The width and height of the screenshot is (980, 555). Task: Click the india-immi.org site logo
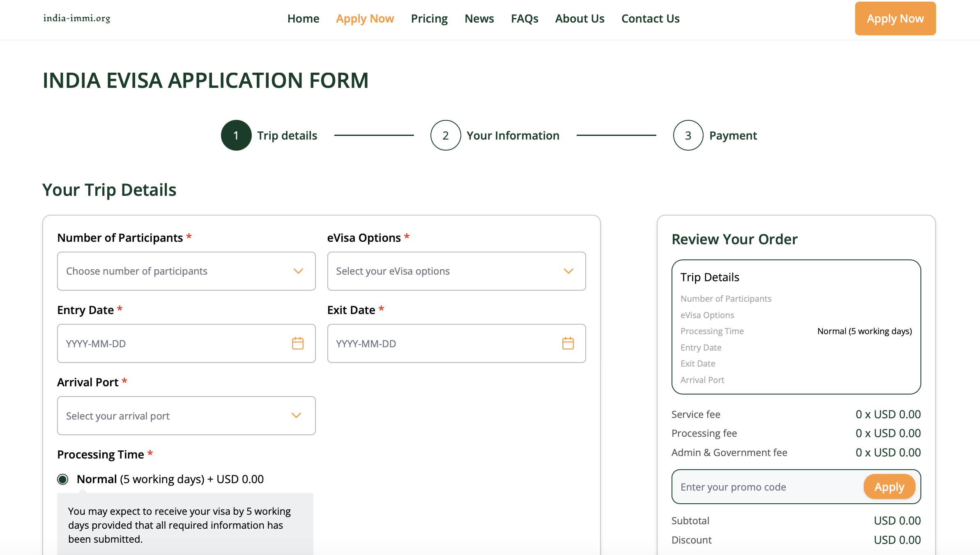(x=77, y=18)
